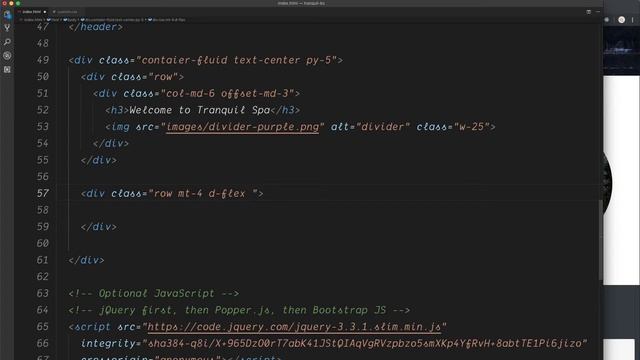Viewport: 640px width, 360px height.
Task: Click the alt="divider" attribute on line 53
Action: pyautogui.click(x=370, y=127)
